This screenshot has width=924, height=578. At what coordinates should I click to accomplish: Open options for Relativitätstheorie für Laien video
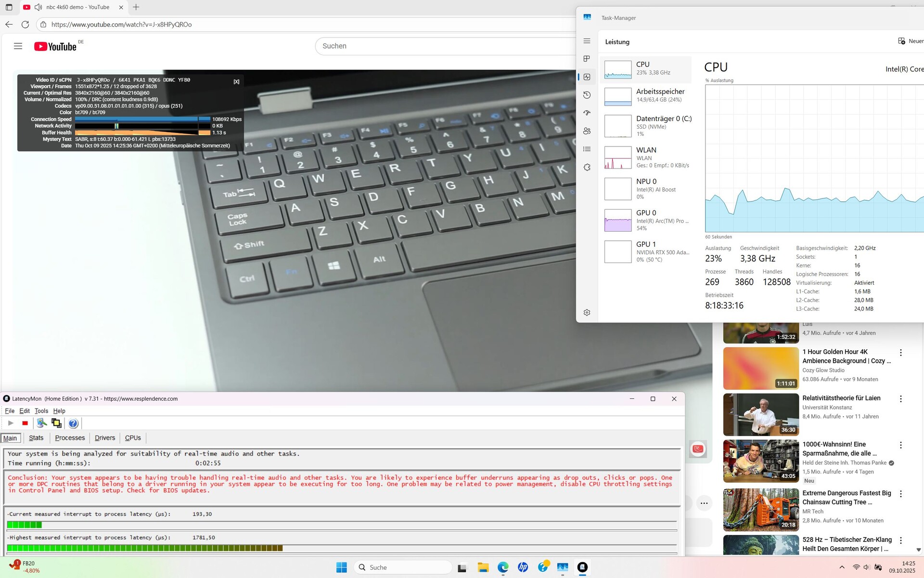pos(900,399)
